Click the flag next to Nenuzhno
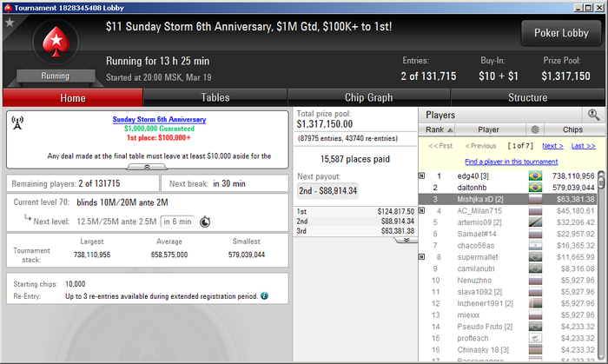This screenshot has height=364, width=608. pyautogui.click(x=536, y=281)
